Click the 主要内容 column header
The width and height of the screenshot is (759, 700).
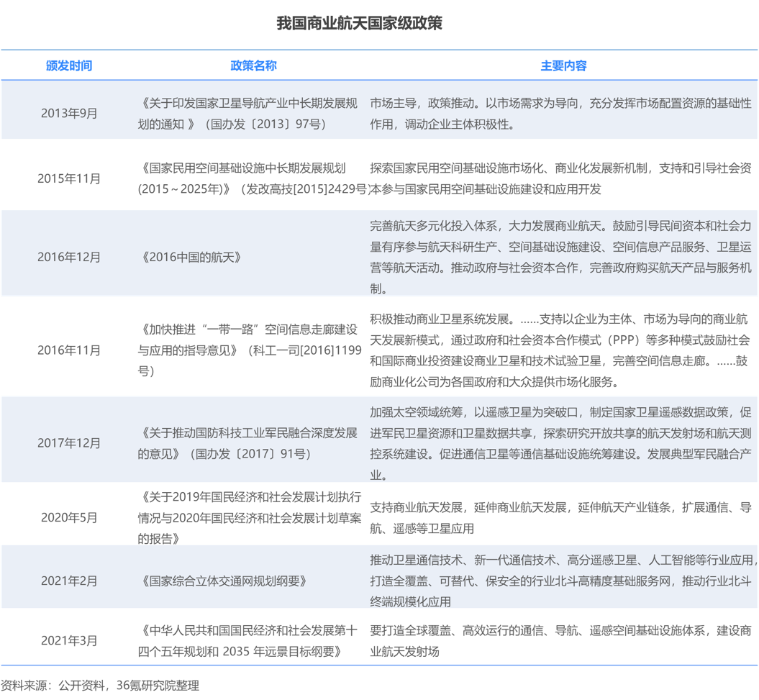[563, 65]
